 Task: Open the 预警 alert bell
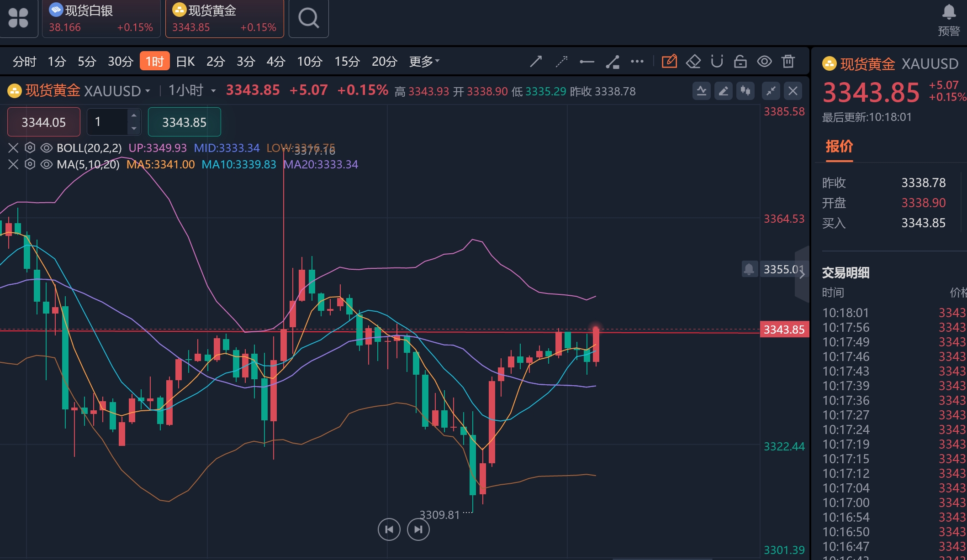[x=949, y=20]
